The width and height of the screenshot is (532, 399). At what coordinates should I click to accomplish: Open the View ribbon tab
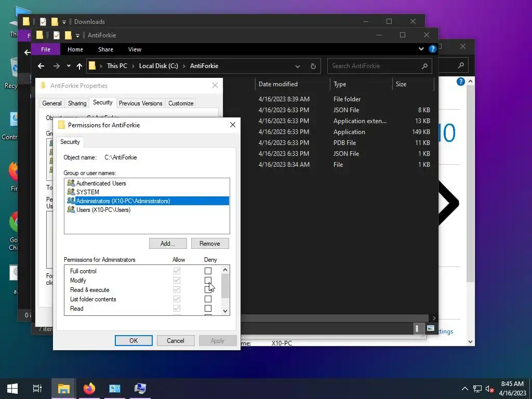pos(135,49)
